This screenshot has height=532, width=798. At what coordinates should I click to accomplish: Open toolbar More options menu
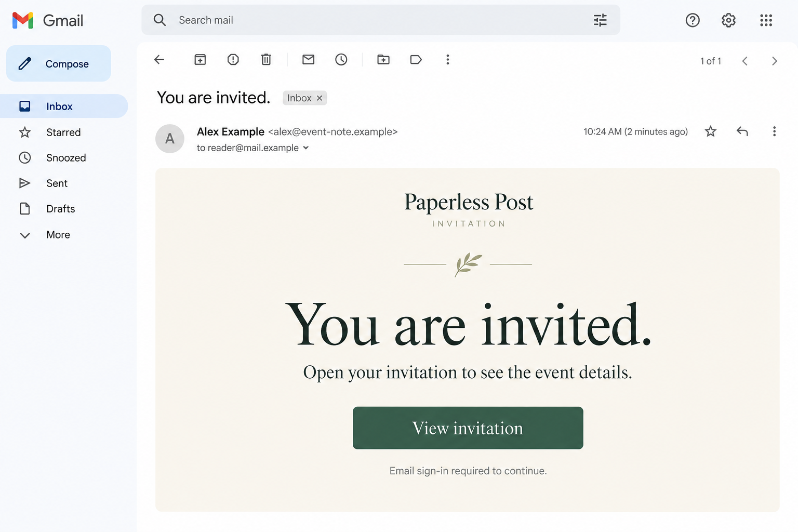[x=448, y=60]
